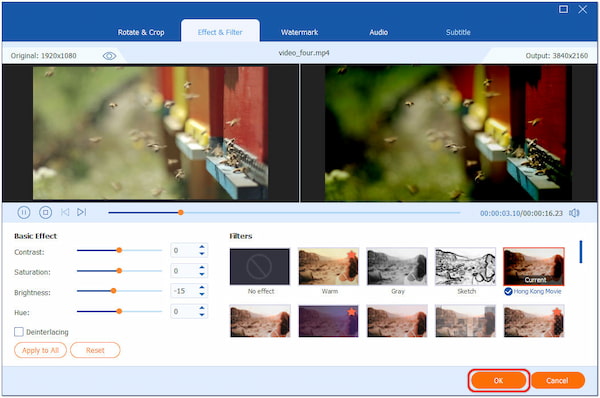Viewport: 600px width, 398px height.
Task: Adjust the Hue slider
Action: pos(119,311)
